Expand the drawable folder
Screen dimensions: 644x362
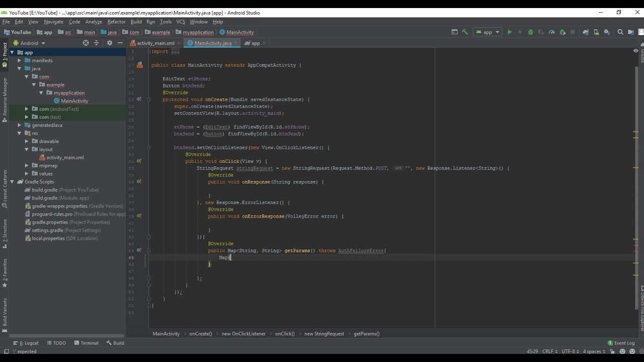click(27, 141)
